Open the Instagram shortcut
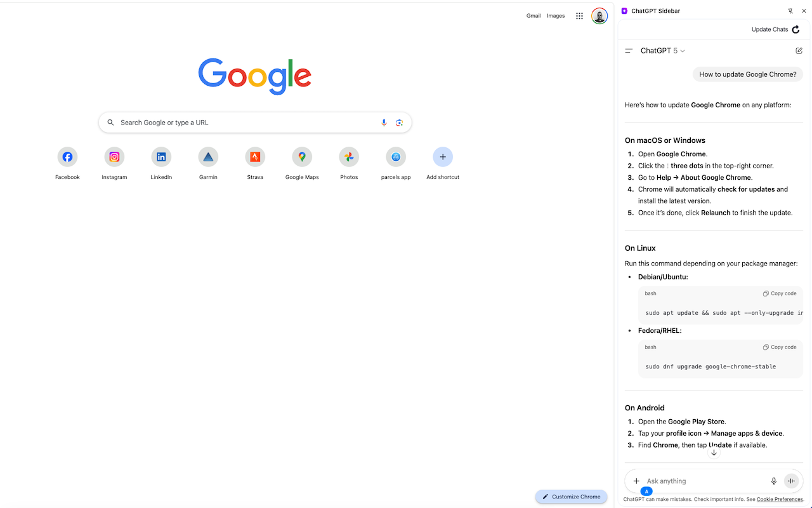Viewport: 812px width, 508px height. coord(114,157)
